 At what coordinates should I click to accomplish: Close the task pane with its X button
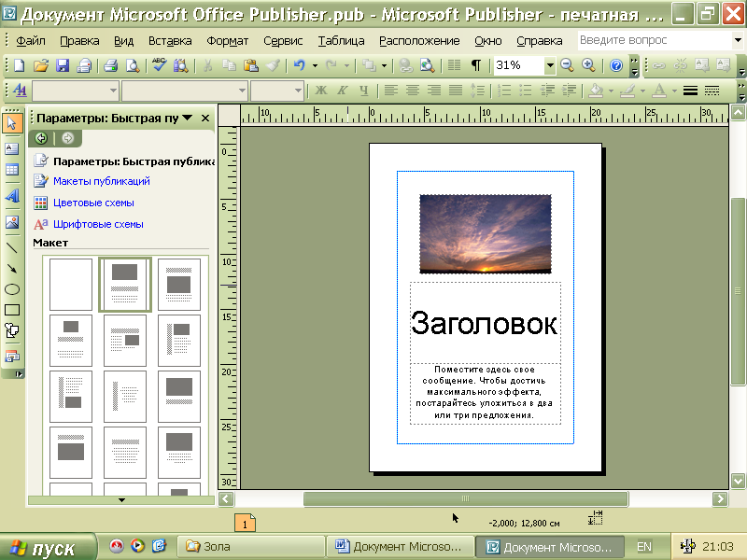click(x=205, y=119)
